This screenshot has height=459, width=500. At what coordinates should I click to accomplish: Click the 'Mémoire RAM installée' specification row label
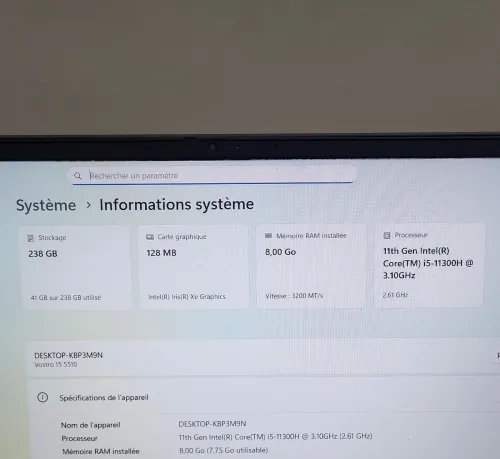pyautogui.click(x=101, y=451)
